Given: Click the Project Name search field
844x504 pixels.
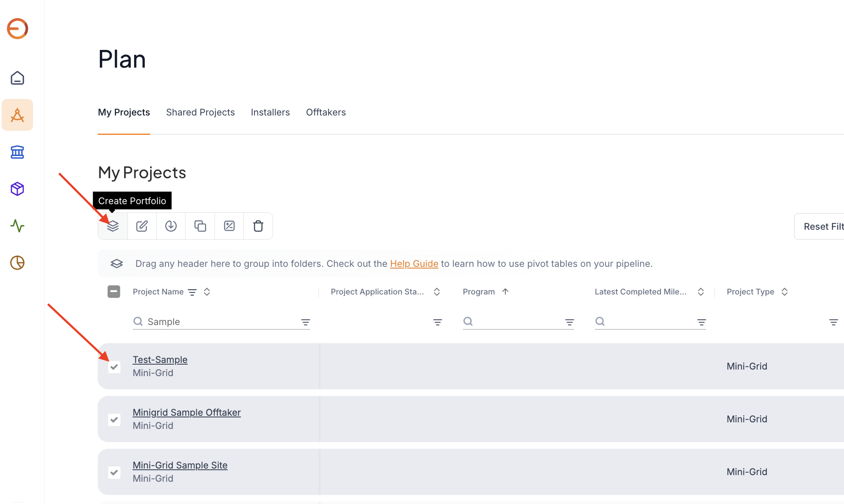Looking at the screenshot, I should coord(219,322).
